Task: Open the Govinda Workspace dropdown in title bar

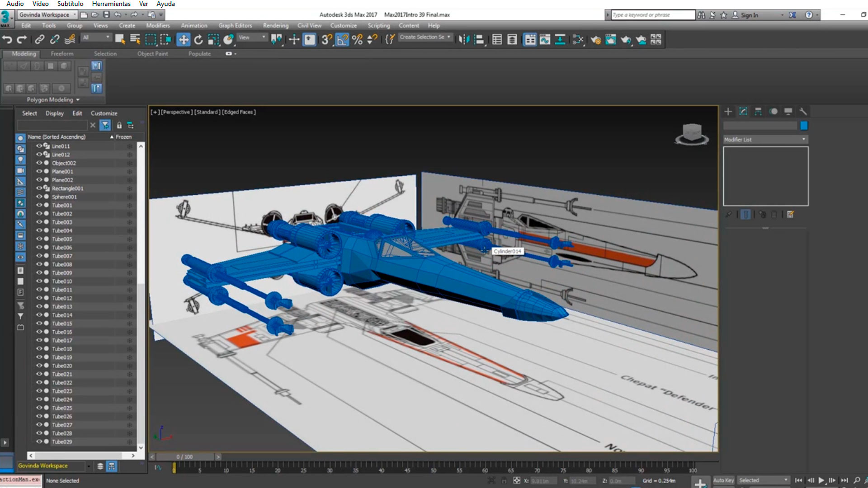Action: tap(47, 15)
